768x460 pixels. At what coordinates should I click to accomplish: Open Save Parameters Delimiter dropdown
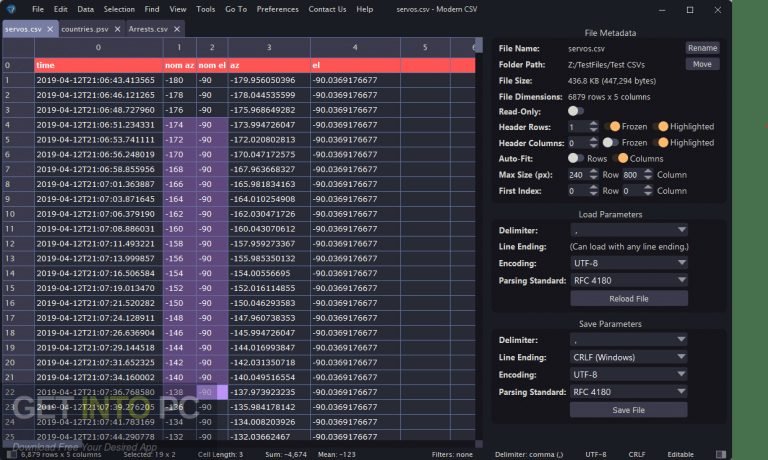tap(628, 339)
